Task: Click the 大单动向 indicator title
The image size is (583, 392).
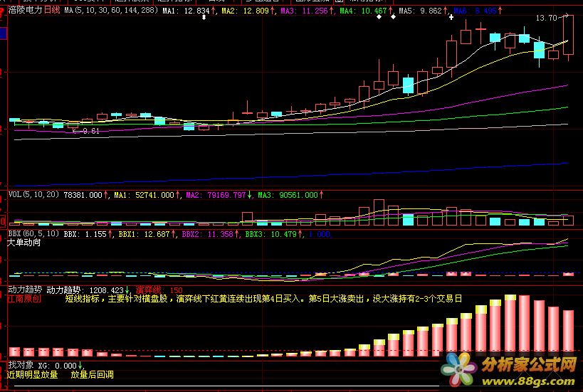Action: pos(24,243)
